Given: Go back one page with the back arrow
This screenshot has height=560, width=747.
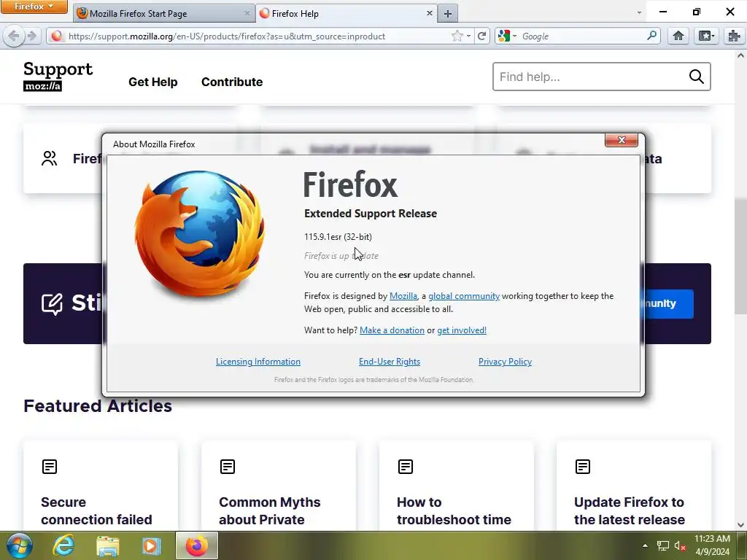Looking at the screenshot, I should tap(14, 36).
